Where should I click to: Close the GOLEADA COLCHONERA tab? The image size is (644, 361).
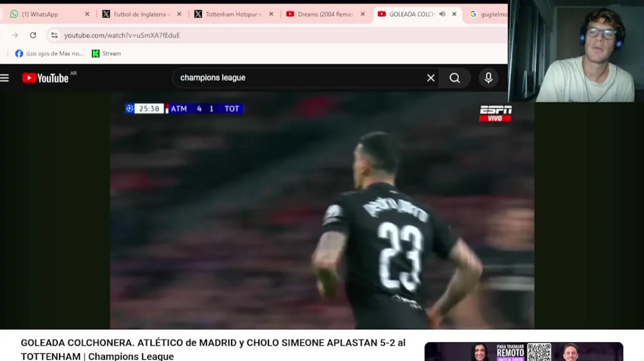(x=454, y=14)
